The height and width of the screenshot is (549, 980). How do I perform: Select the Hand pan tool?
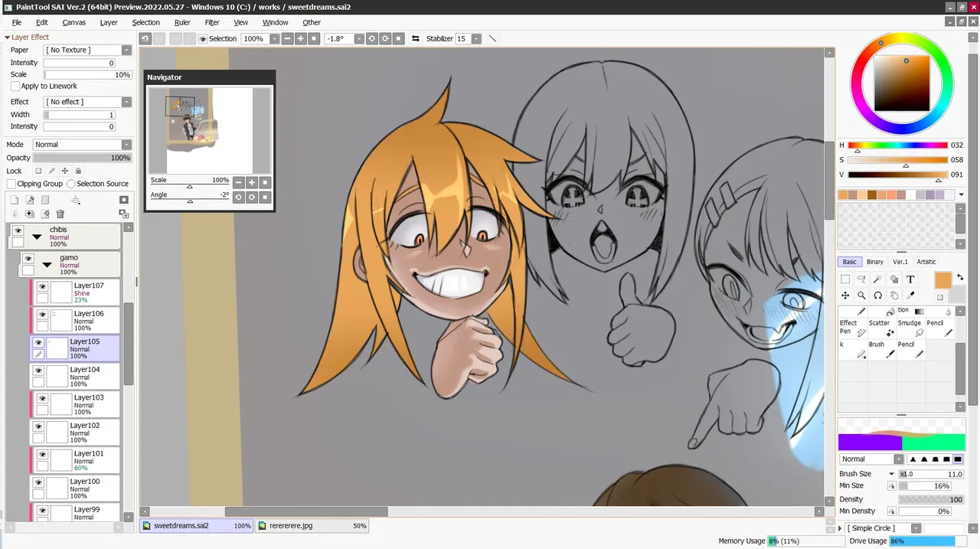pos(894,296)
